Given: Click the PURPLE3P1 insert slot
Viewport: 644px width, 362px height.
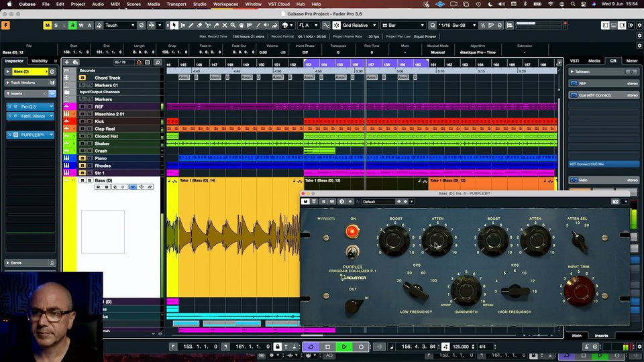Looking at the screenshot, I should click(x=30, y=135).
